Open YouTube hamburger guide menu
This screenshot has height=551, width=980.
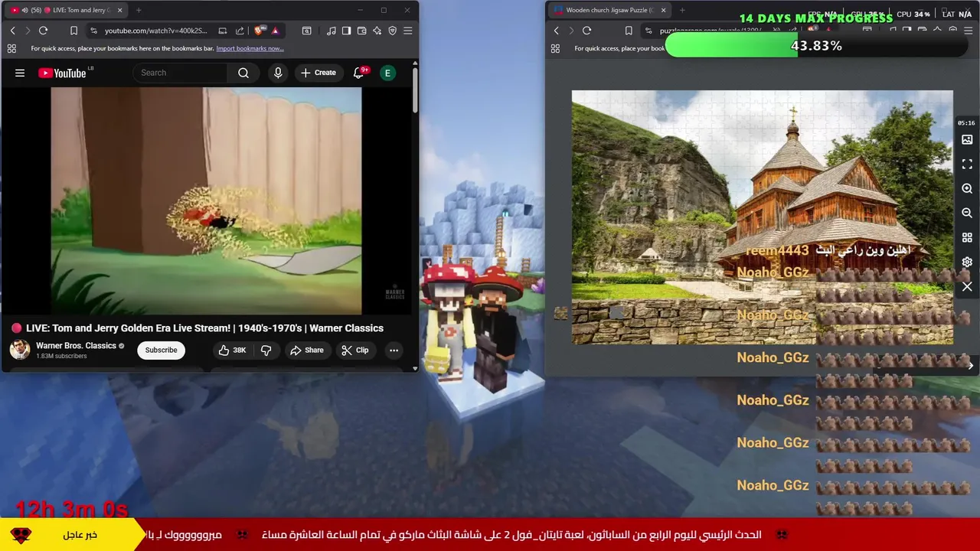(x=20, y=73)
